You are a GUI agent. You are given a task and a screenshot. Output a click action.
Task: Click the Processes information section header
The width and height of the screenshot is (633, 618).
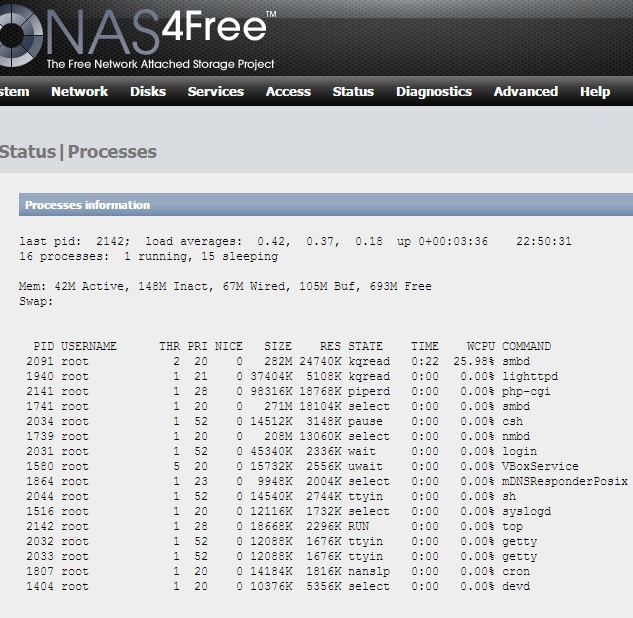point(326,205)
